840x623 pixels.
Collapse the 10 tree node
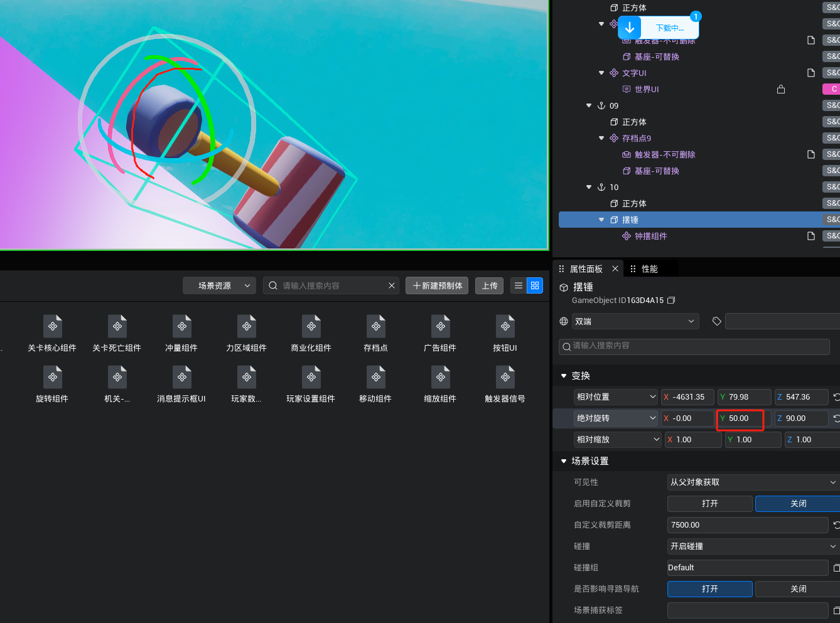click(x=589, y=187)
